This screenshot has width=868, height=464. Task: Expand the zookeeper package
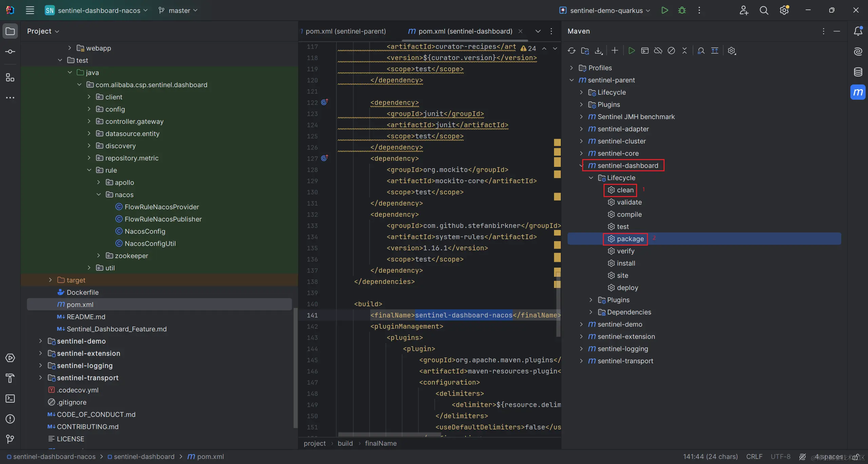(99, 255)
